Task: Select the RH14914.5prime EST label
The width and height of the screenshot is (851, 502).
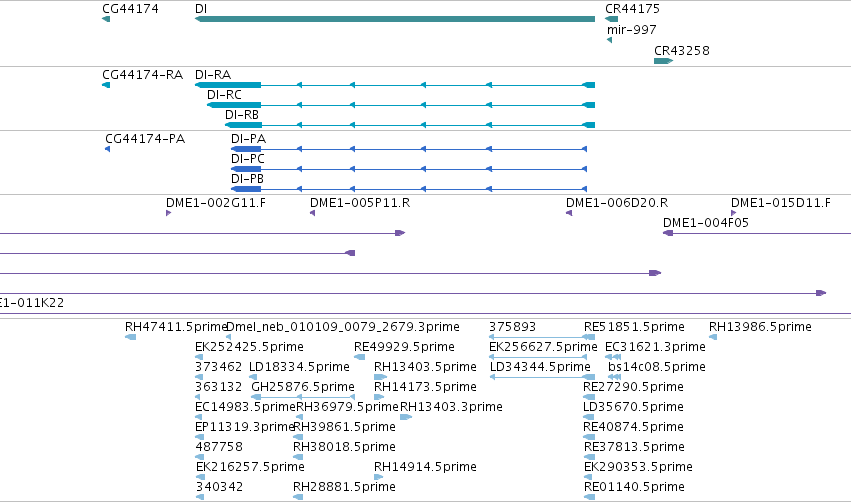Action: [425, 467]
